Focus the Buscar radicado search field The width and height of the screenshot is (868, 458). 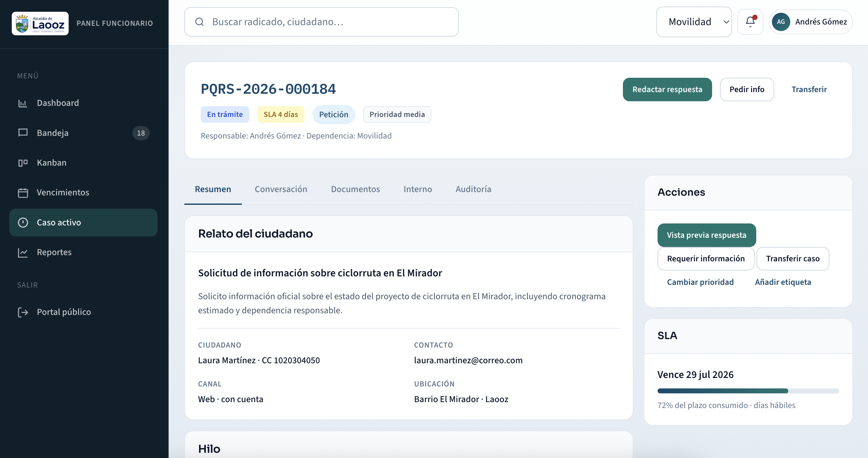coord(321,22)
